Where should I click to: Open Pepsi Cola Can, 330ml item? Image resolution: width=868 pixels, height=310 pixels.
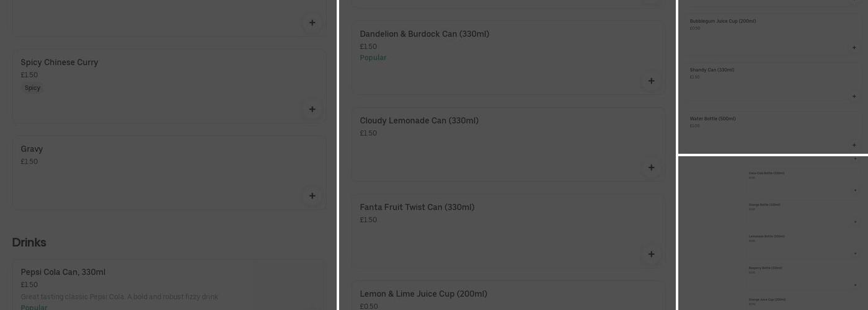pos(63,272)
